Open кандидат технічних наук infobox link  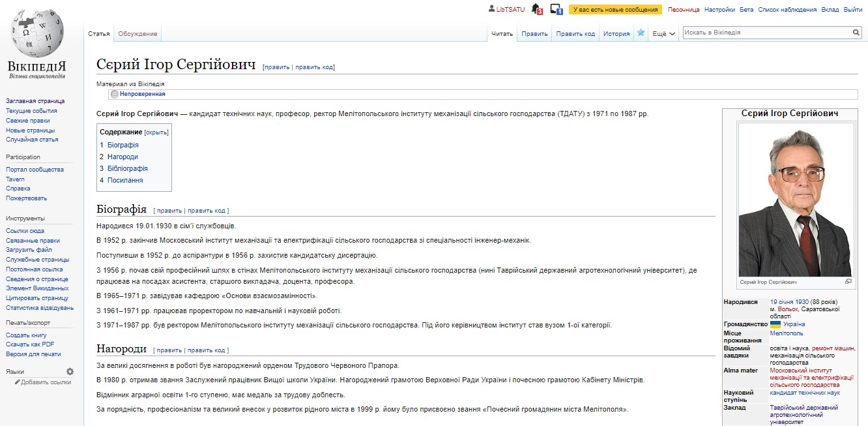pos(805,393)
